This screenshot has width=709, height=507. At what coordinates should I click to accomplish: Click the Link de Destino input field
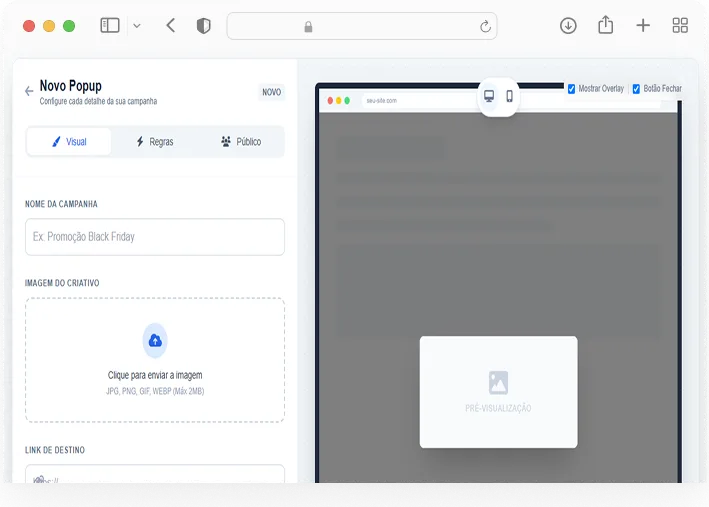(x=155, y=474)
